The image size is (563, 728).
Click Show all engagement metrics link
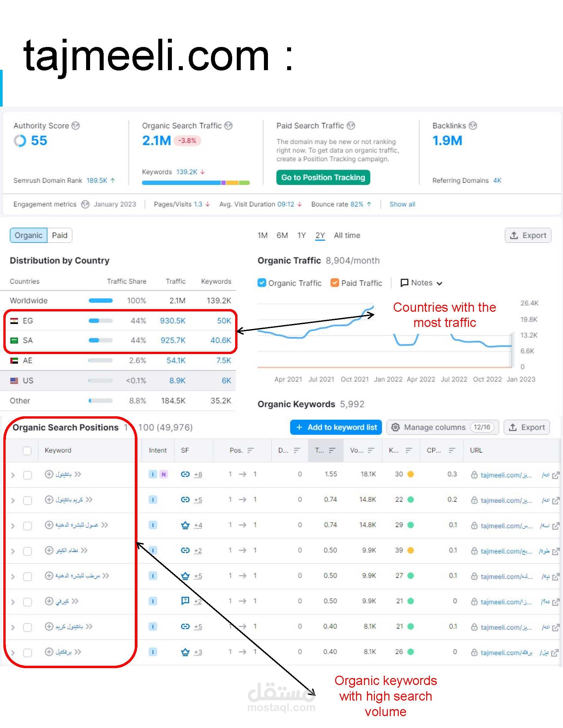click(402, 204)
